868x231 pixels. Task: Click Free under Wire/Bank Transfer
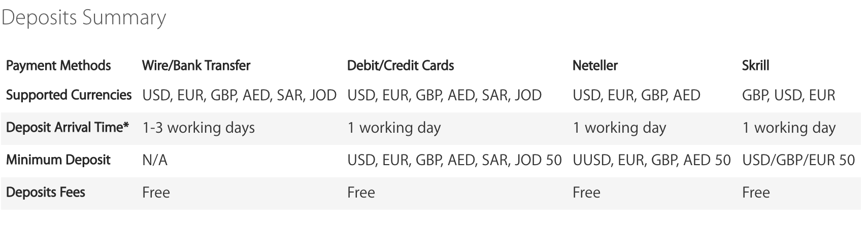click(x=156, y=192)
